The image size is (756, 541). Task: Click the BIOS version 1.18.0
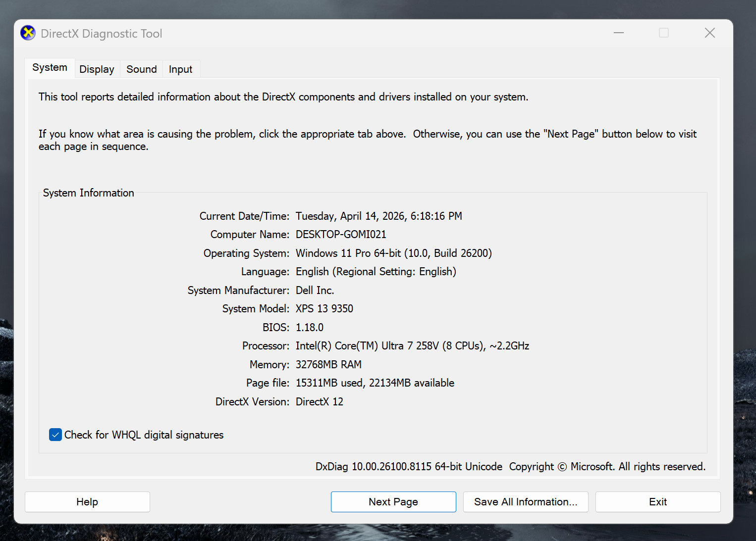coord(310,327)
